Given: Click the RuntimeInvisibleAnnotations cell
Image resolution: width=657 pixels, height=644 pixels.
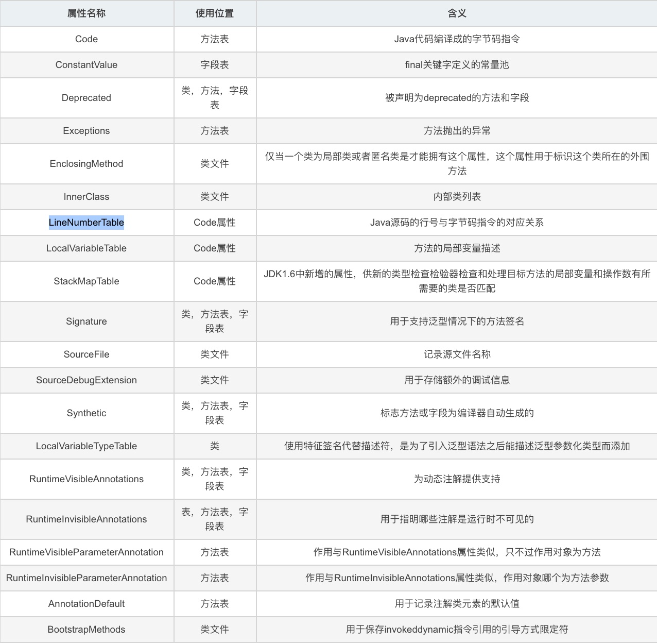Looking at the screenshot, I should 87,519.
